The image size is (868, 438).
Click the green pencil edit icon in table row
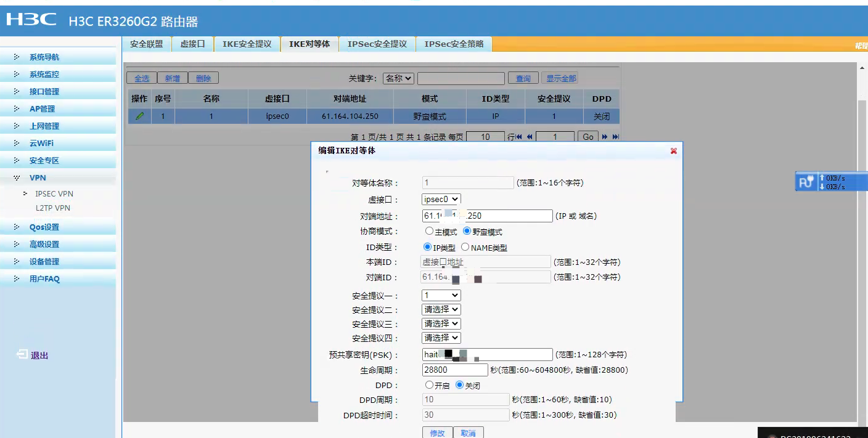pos(140,116)
